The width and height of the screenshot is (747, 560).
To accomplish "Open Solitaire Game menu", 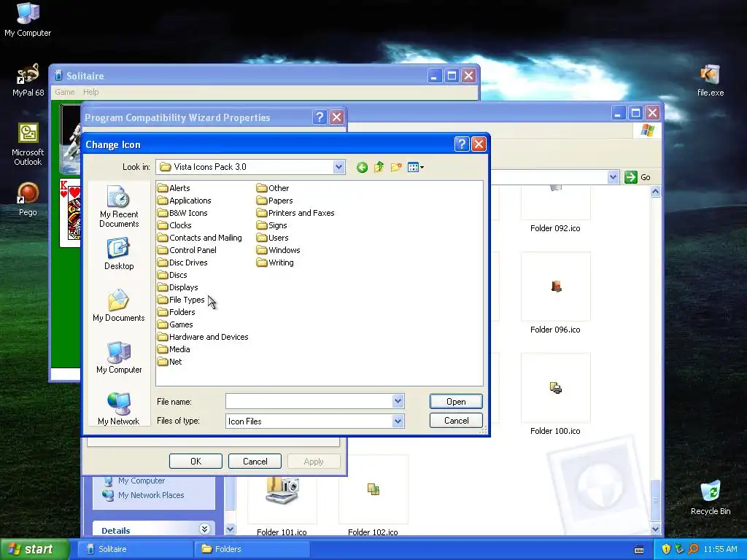I will [65, 92].
